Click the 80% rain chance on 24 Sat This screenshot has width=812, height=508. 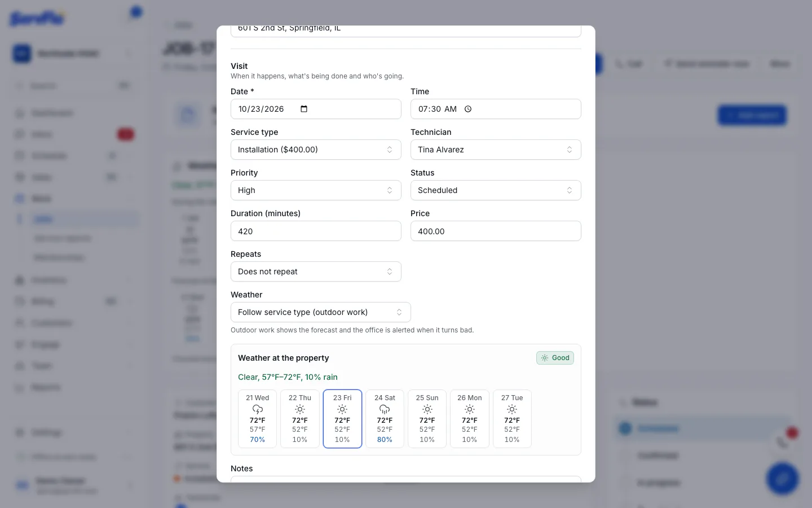(385, 440)
